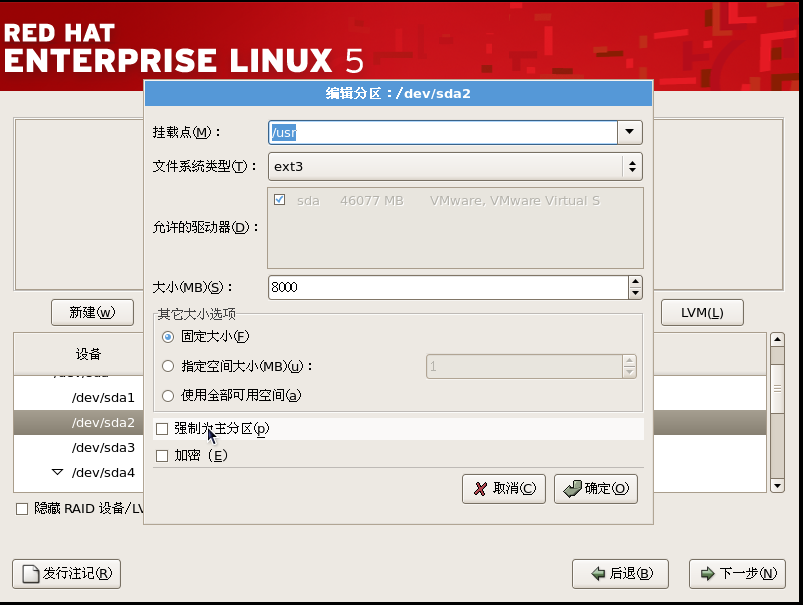Click the red X icon on cancel button
803x605 pixels.
(x=480, y=489)
